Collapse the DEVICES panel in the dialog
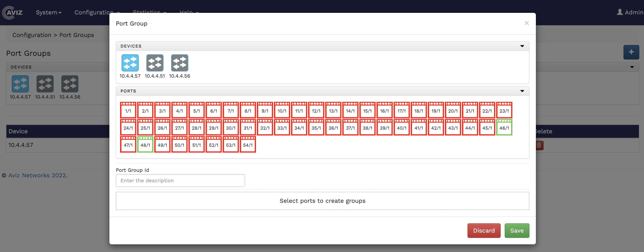The height and width of the screenshot is (252, 644). pos(522,46)
